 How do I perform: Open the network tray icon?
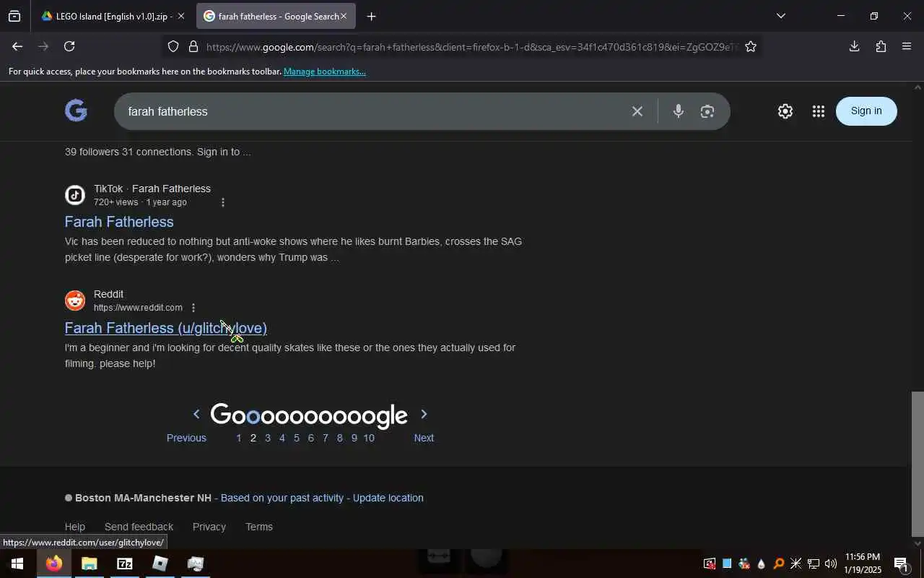point(814,564)
